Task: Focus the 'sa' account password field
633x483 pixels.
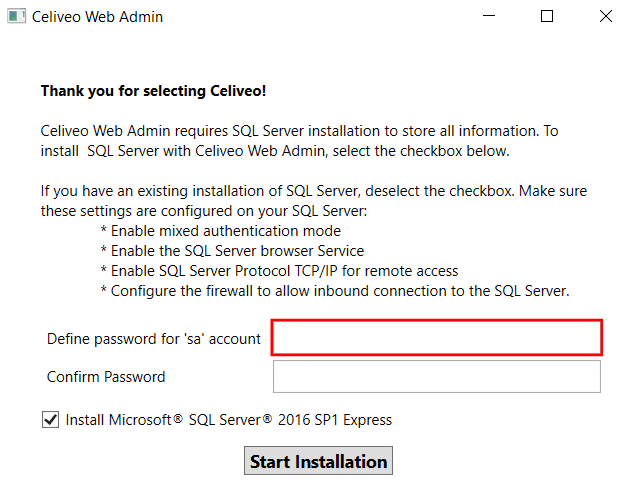Action: click(436, 338)
